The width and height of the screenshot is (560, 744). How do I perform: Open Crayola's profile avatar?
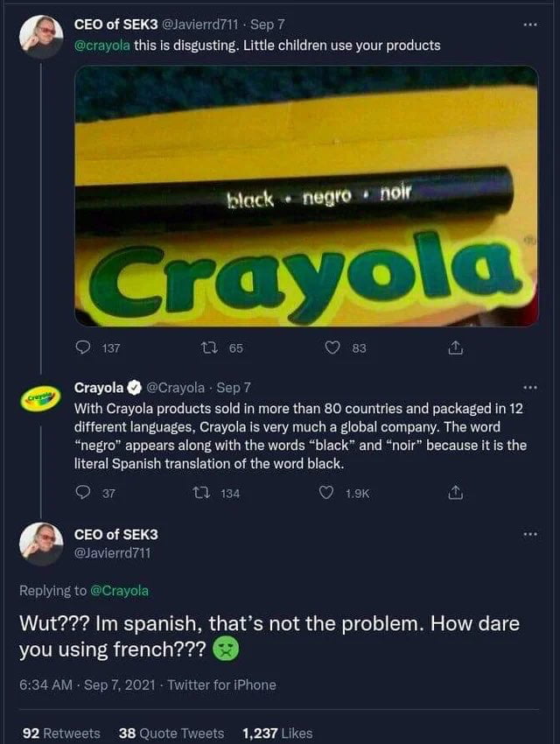(x=41, y=399)
